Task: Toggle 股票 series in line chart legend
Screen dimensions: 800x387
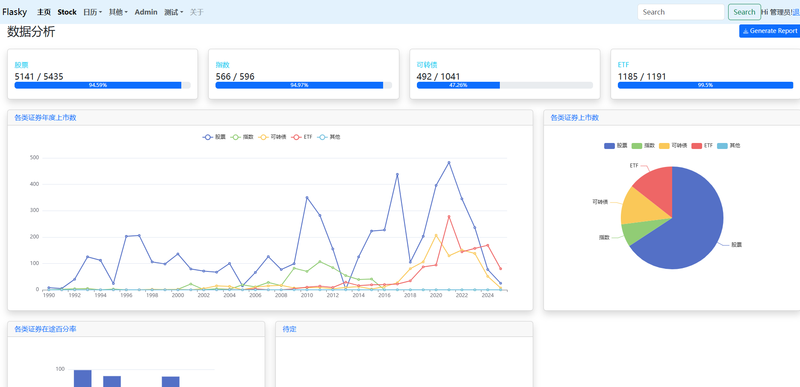Action: point(214,137)
